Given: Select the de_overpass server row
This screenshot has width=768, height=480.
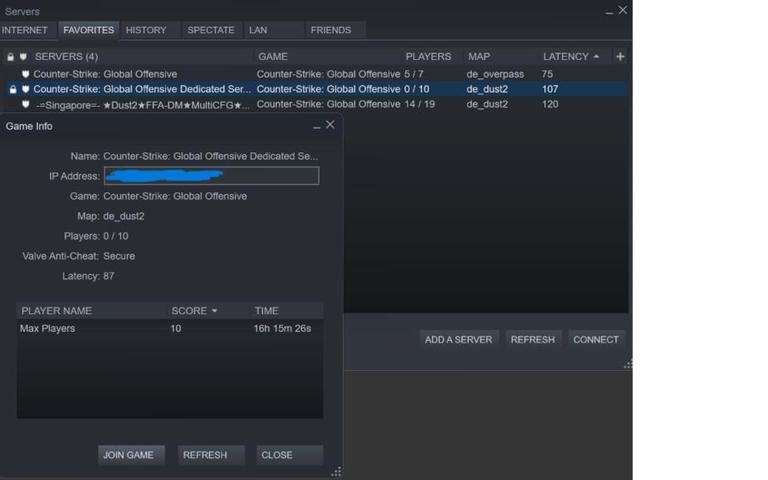Looking at the screenshot, I should (316, 74).
